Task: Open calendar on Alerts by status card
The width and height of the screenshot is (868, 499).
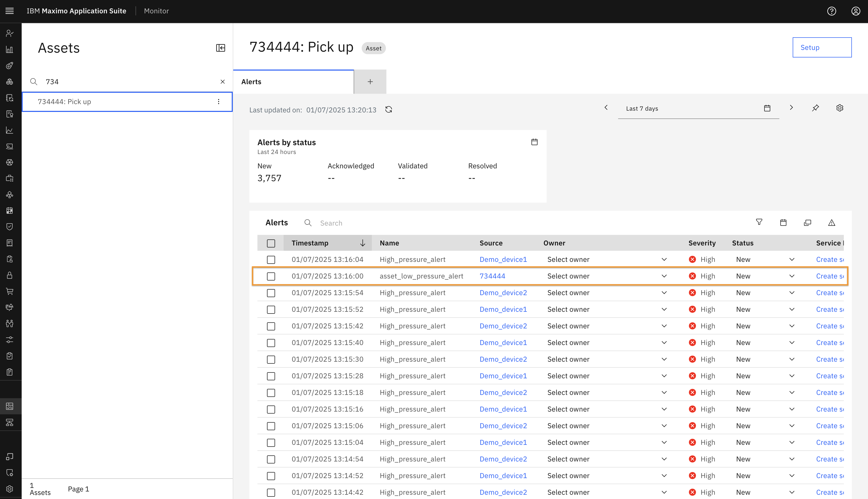Action: pos(534,142)
